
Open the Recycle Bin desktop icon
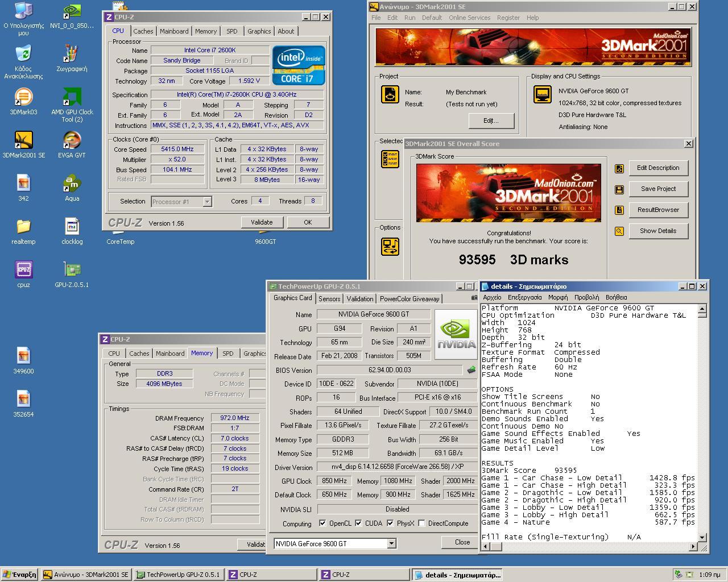point(23,54)
